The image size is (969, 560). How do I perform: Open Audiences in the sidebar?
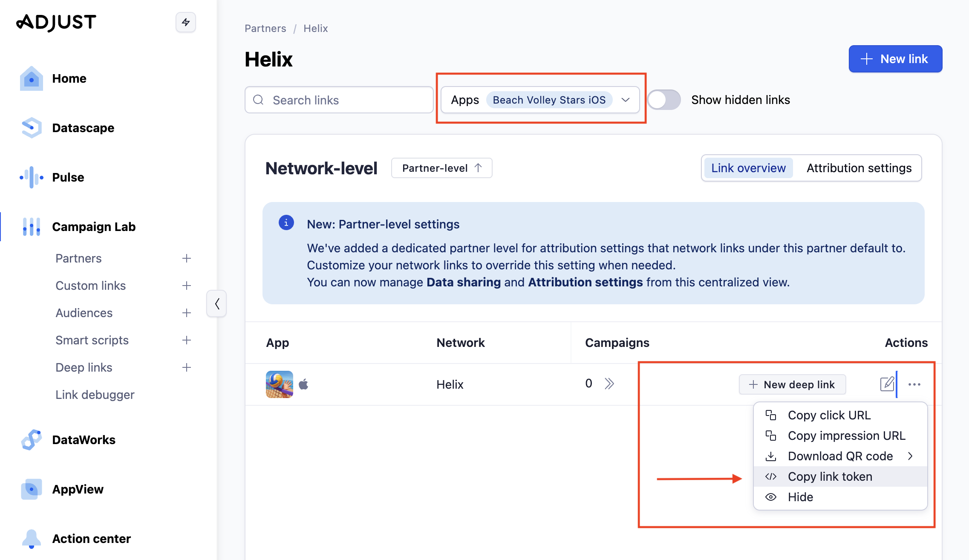84,313
